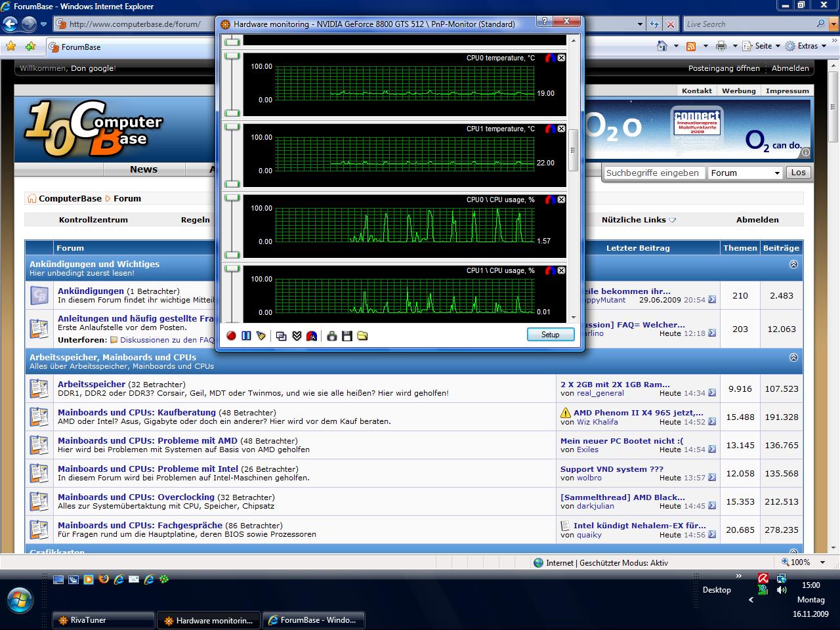Click the Internet Explorer back button

click(10, 24)
